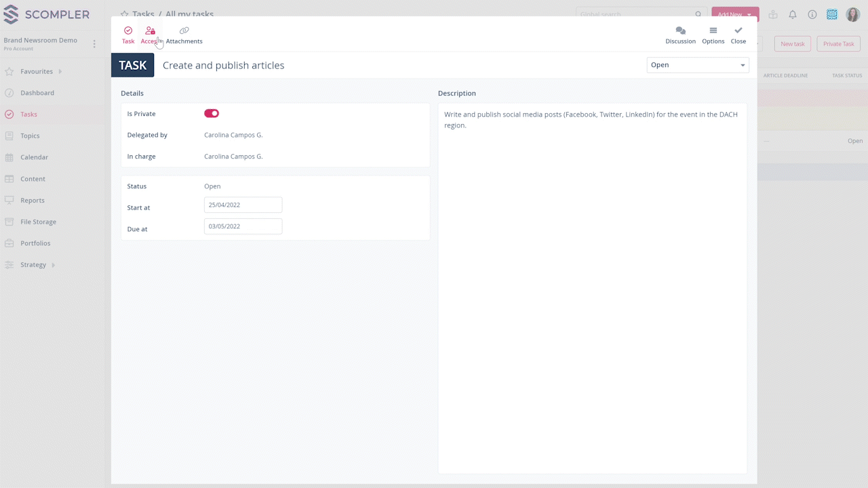The image size is (868, 488).
Task: Open the info circle icon
Action: point(812,14)
